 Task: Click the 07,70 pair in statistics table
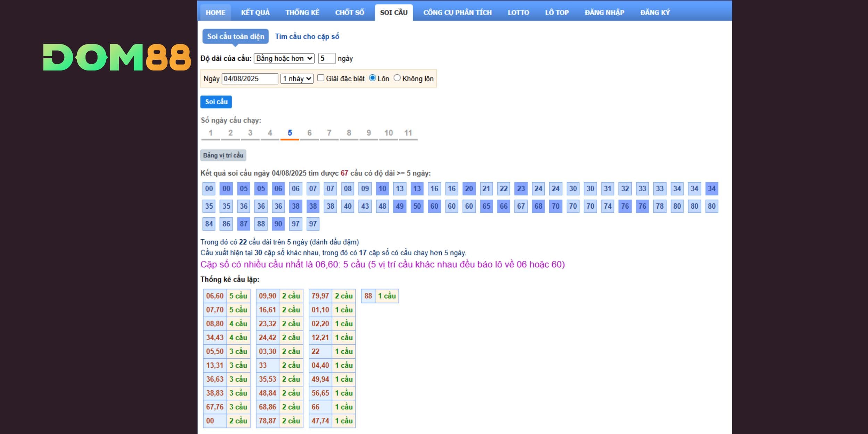(215, 310)
